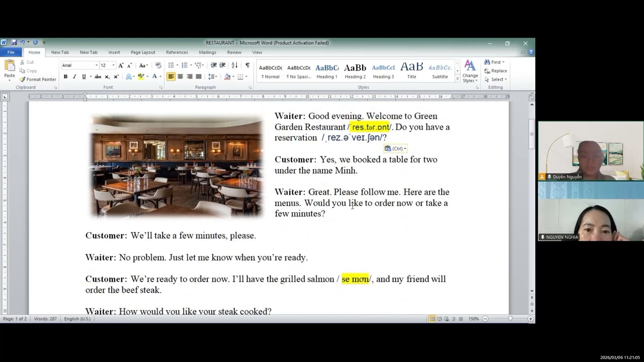The height and width of the screenshot is (362, 644).
Task: Open the font size dropdown
Action: coord(113,65)
